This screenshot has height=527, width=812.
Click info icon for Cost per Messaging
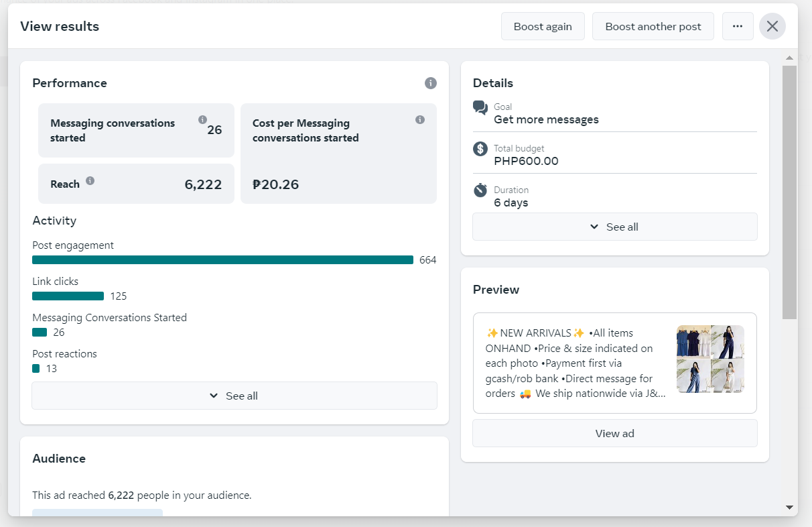tap(420, 120)
